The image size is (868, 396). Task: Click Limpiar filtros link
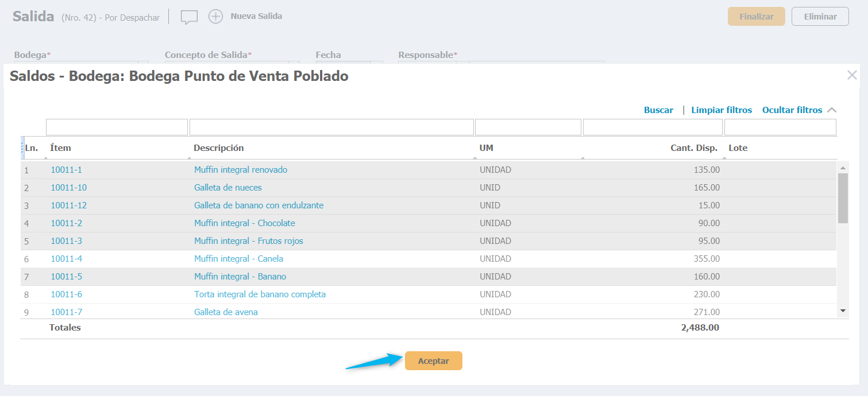(722, 110)
